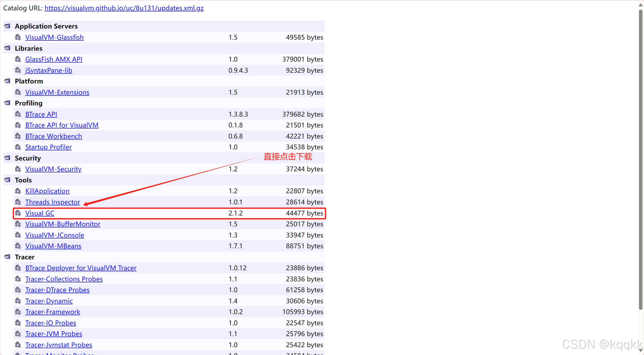
Task: Open the catalog updates.xml.gz URL
Action: 124,8
